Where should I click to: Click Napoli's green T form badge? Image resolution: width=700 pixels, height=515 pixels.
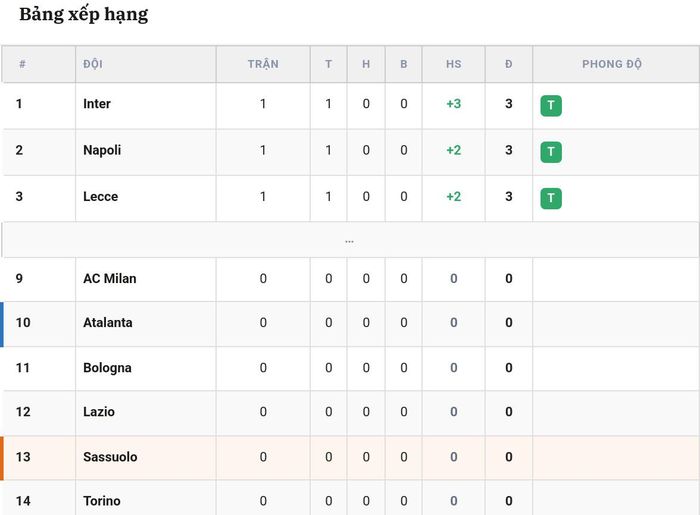(551, 152)
